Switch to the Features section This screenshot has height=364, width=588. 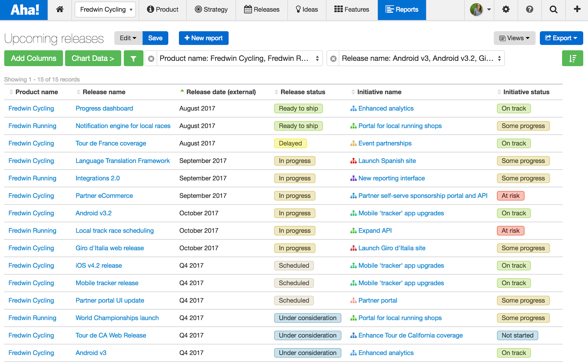click(x=352, y=9)
